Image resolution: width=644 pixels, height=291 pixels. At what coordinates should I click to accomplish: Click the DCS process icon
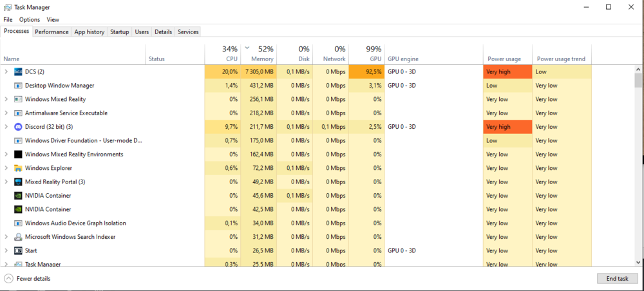pos(18,71)
